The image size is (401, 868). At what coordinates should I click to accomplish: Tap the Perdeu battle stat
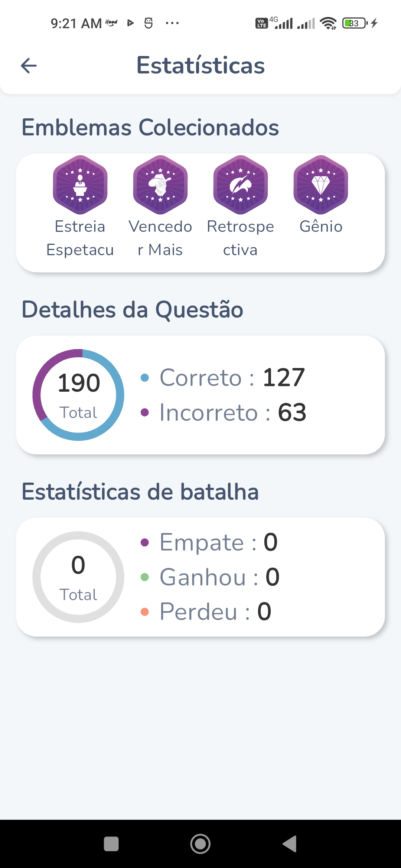pyautogui.click(x=215, y=612)
